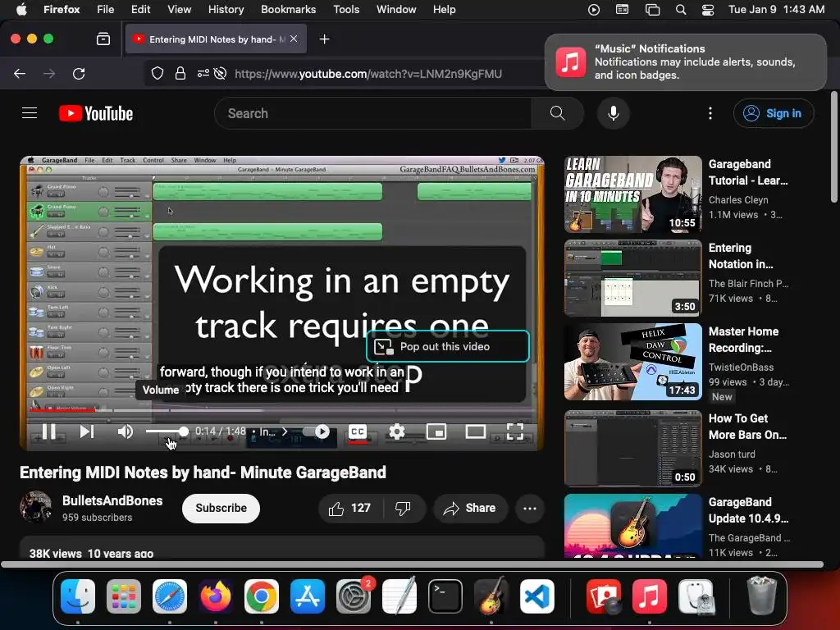Open Firefox tracking protection shield
The height and width of the screenshot is (630, 840).
click(x=157, y=73)
